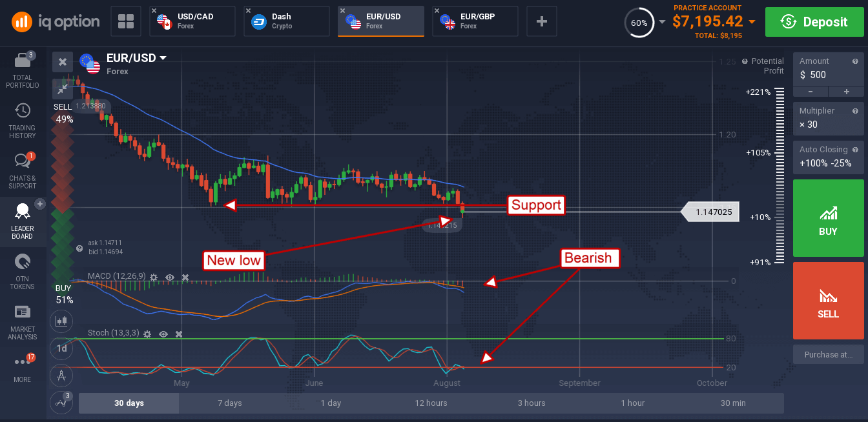Click the TOTAL: $8,195 text
The width and height of the screenshot is (868, 422).
(717, 36)
